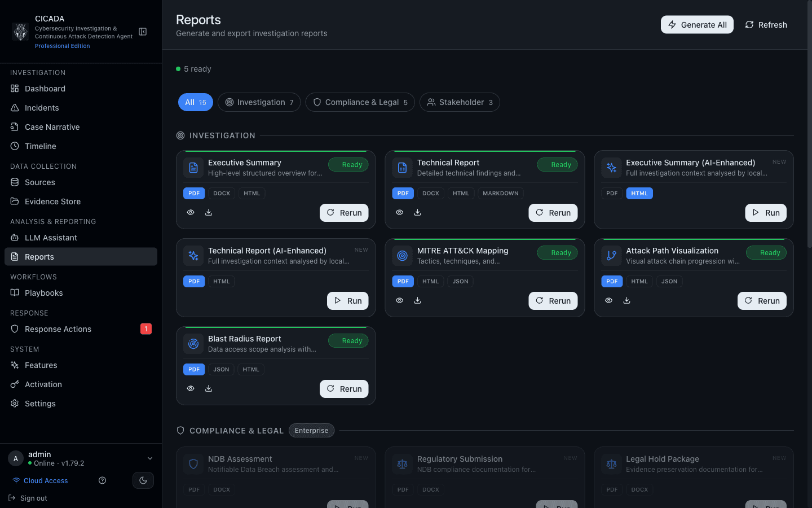Viewport: 812px width, 508px height.
Task: Expand the admin user menu chevron
Action: (x=150, y=458)
